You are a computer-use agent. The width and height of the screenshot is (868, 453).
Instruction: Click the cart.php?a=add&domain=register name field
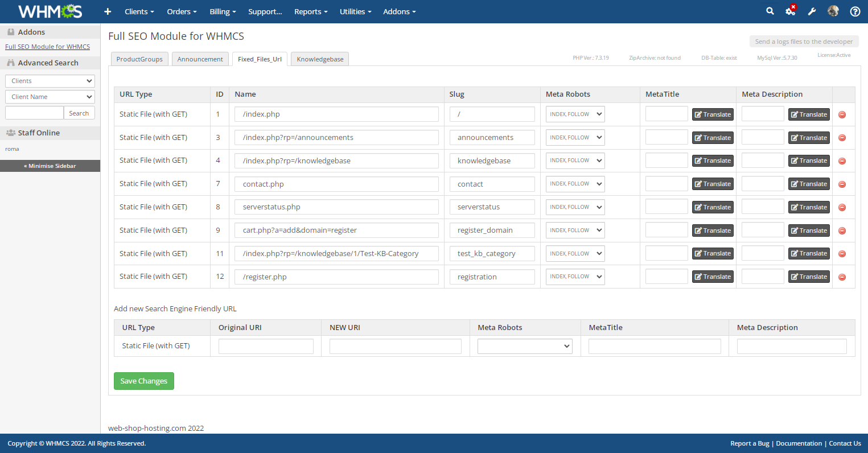tap(336, 230)
